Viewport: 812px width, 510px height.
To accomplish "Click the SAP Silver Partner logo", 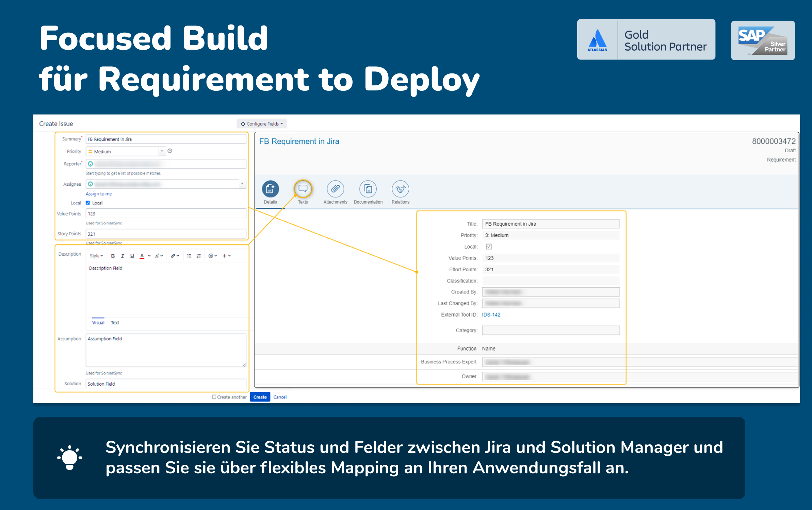I will [763, 40].
